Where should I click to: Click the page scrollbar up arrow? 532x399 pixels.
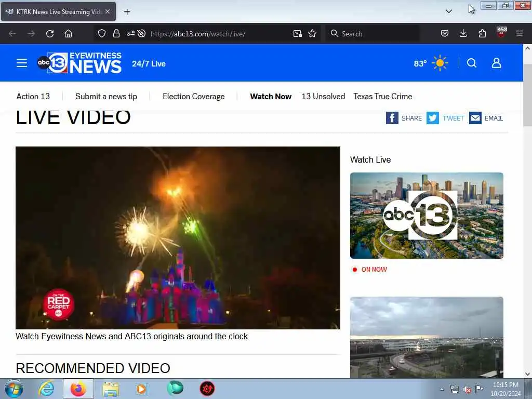point(527,48)
